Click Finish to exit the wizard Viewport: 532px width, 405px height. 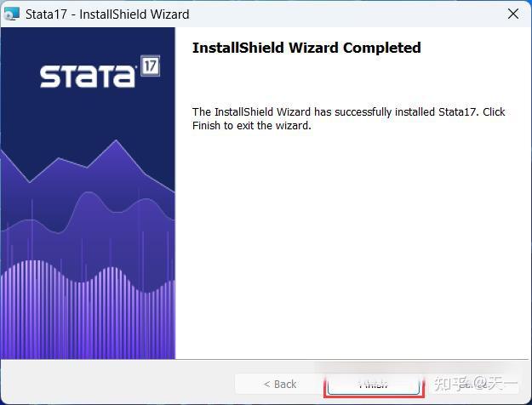point(374,385)
